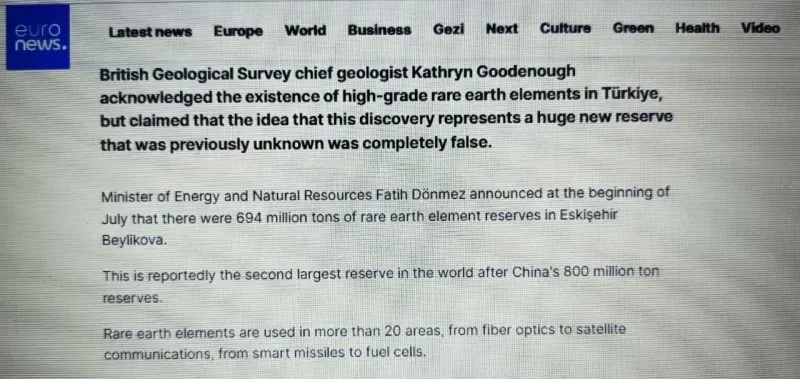
Task: Select the World menu item
Action: [x=305, y=31]
